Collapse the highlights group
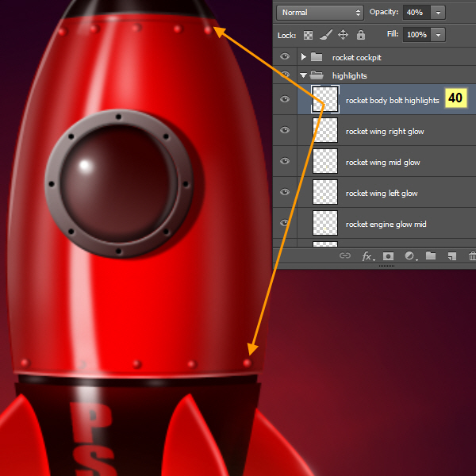 coord(303,75)
